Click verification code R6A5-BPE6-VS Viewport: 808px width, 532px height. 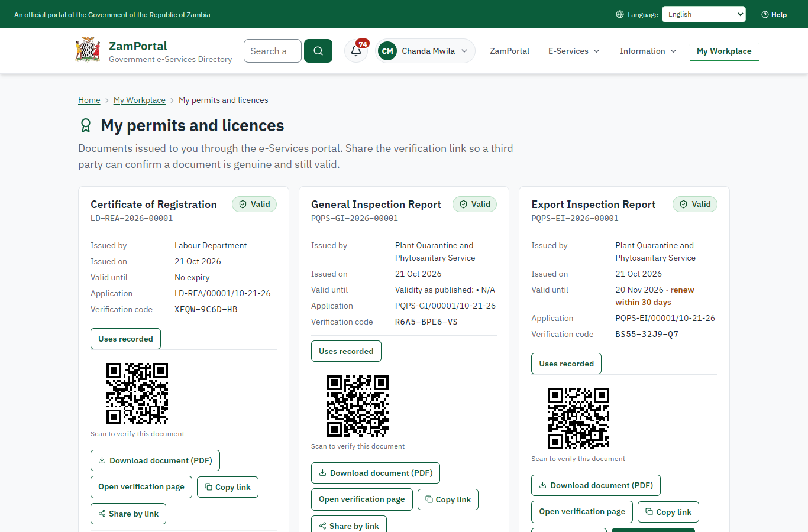click(x=426, y=322)
